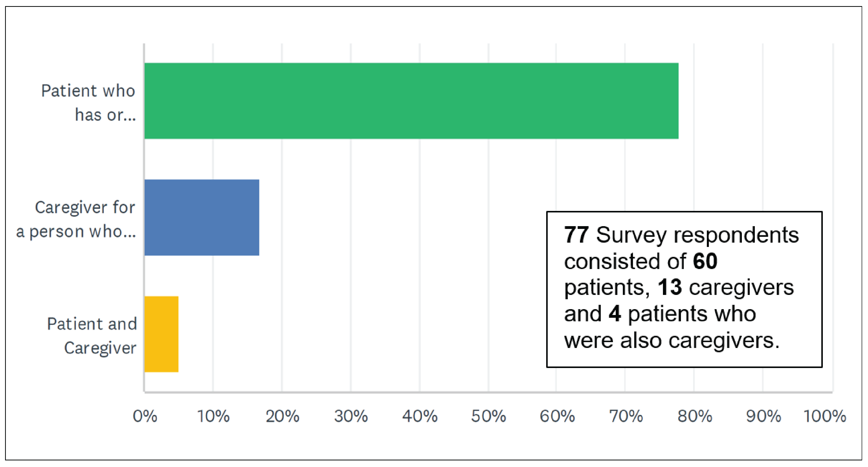Select the 'Patient who has or...' label
Viewport: 868px width, 467px height.
click(88, 103)
